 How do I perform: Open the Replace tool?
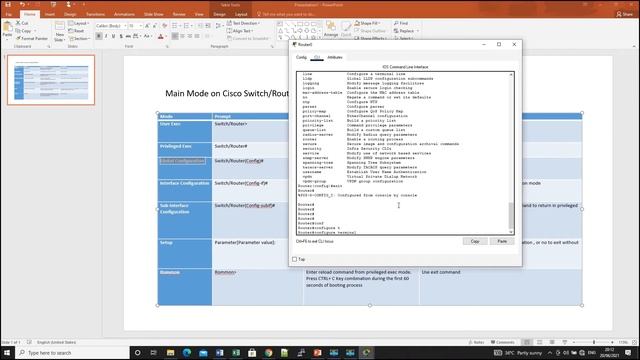click(x=406, y=31)
